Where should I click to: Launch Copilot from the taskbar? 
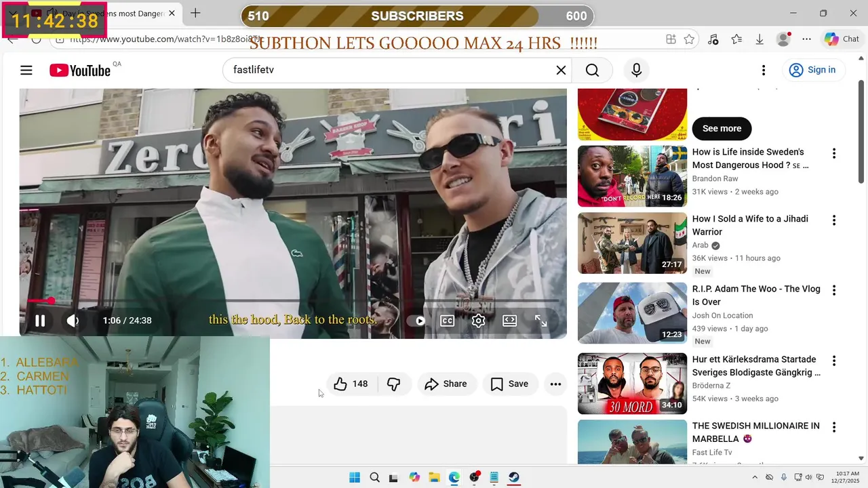[x=414, y=477]
